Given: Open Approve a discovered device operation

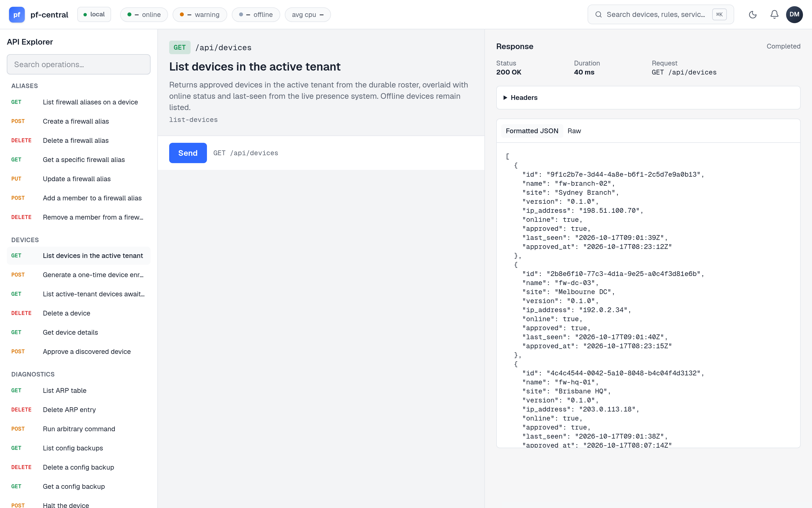Looking at the screenshot, I should pyautogui.click(x=78, y=351).
